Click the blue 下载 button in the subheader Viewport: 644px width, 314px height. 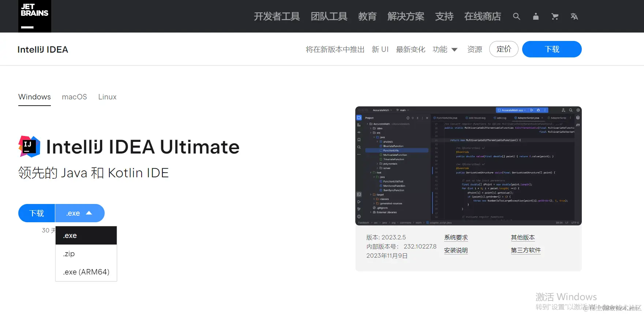[552, 49]
